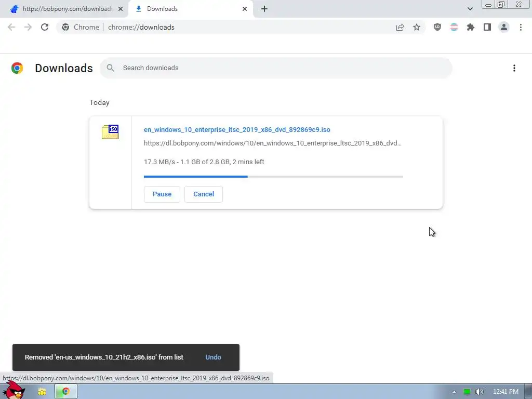Open the uBlock Origin shield extension
Screen dimensions: 532x399
tap(437, 27)
